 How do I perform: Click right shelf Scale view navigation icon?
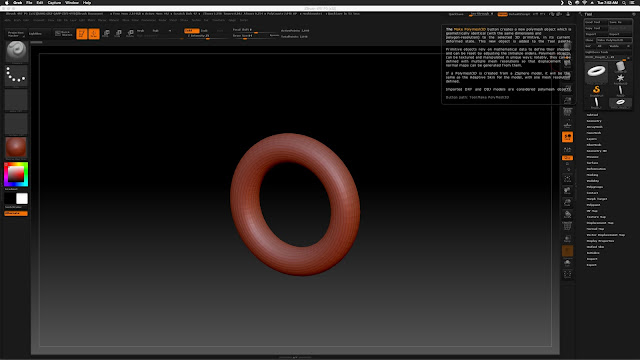tap(567, 202)
